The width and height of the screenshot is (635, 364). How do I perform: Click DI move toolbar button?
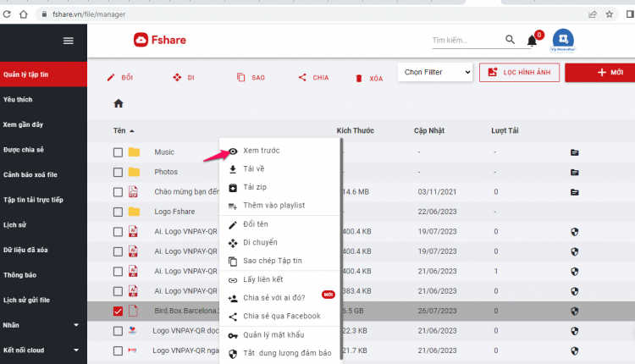[184, 77]
